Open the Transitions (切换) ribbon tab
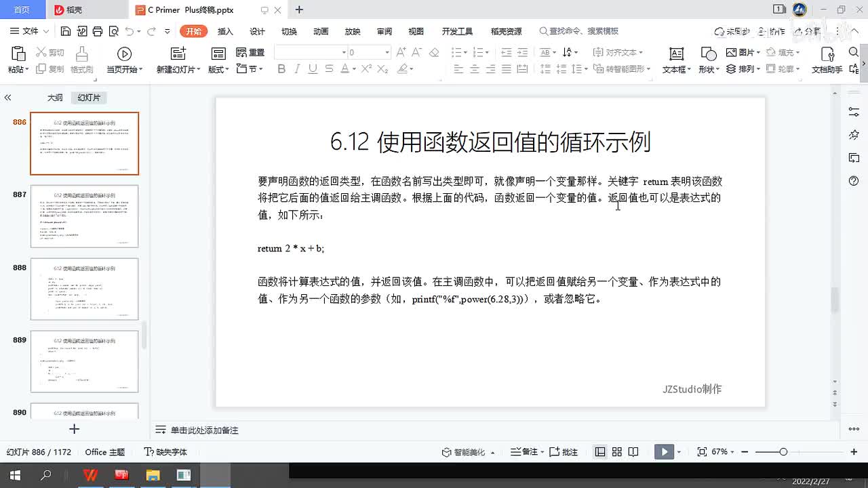 pyautogui.click(x=289, y=31)
